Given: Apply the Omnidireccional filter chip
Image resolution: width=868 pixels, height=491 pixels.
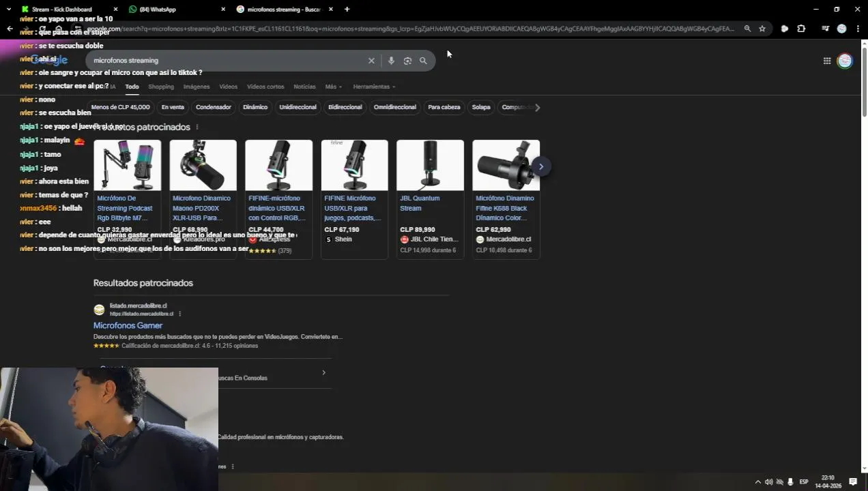Looking at the screenshot, I should pyautogui.click(x=395, y=107).
